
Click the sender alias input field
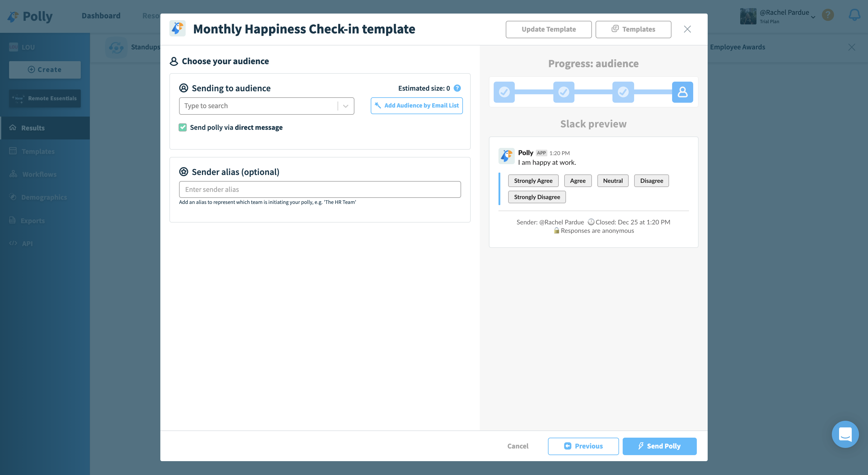tap(319, 189)
